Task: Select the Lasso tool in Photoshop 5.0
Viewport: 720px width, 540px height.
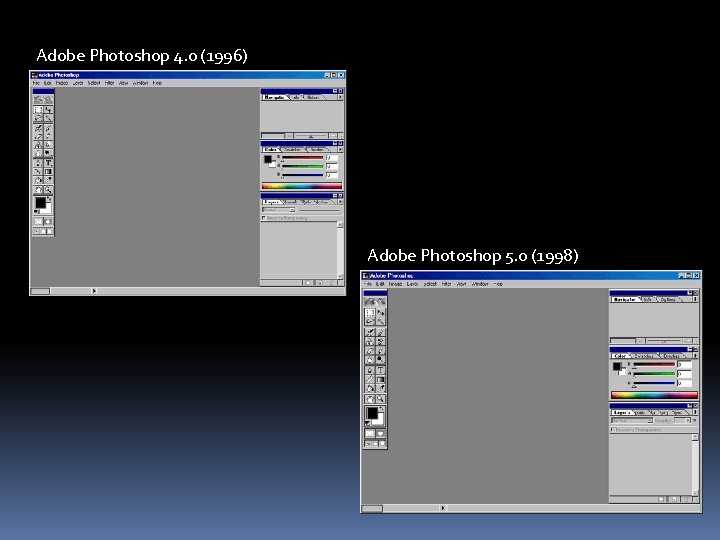Action: [x=370, y=321]
